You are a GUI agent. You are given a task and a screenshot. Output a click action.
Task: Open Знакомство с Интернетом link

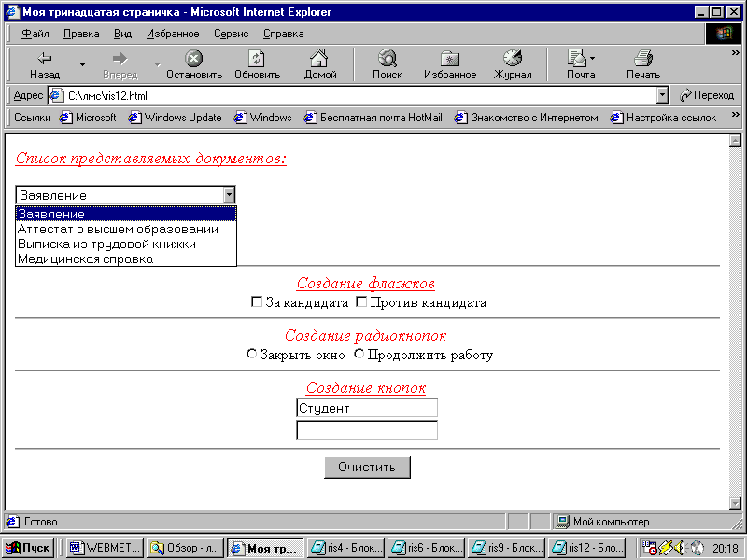pos(527,118)
